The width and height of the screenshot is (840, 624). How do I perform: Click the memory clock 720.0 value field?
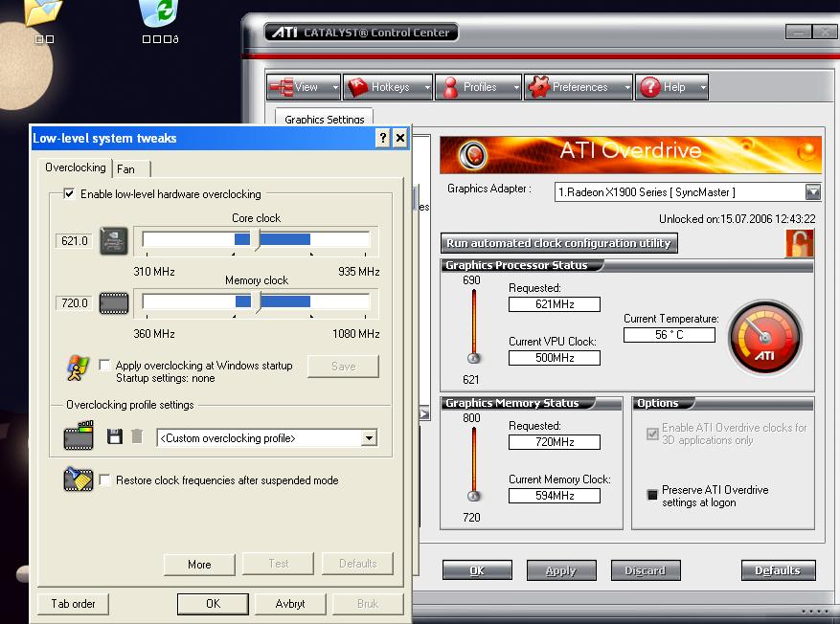pyautogui.click(x=74, y=302)
